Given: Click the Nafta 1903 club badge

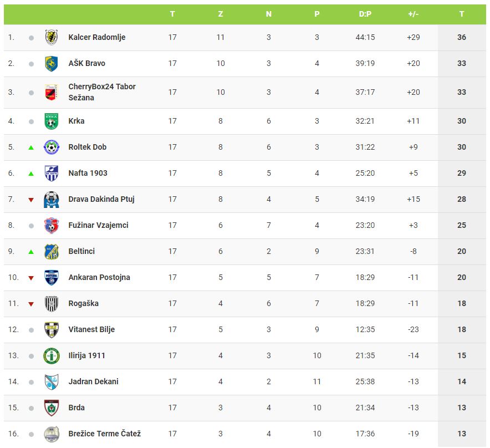Looking at the screenshot, I should click(x=52, y=173).
